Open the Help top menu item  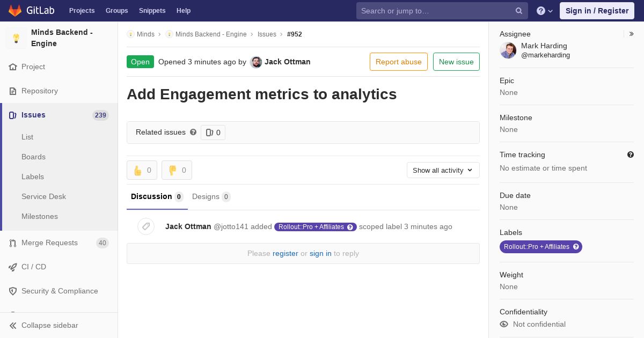(184, 11)
